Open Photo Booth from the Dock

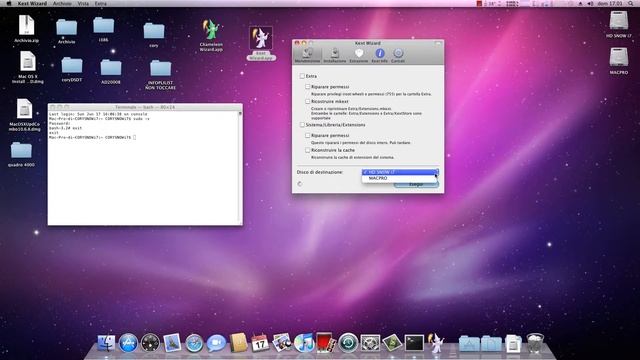point(326,342)
